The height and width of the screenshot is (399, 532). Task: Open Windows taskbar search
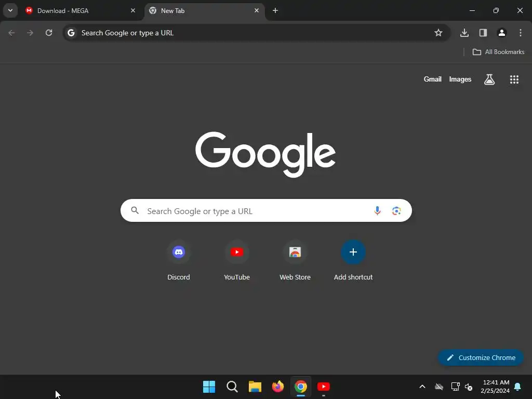(x=232, y=387)
